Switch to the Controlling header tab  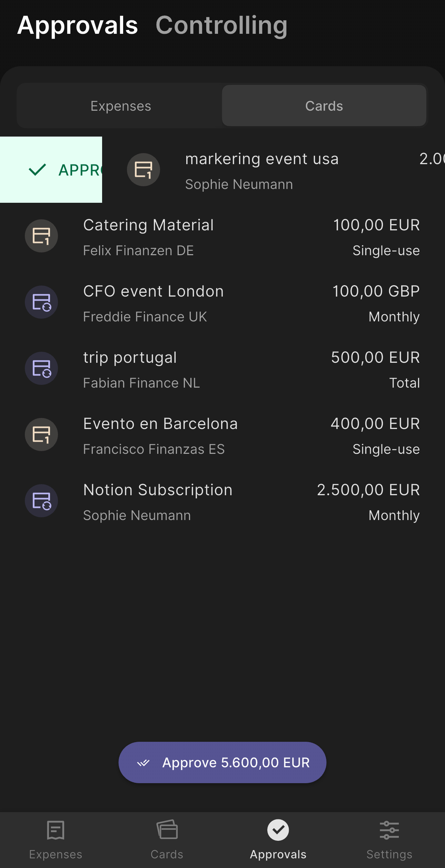pyautogui.click(x=221, y=26)
